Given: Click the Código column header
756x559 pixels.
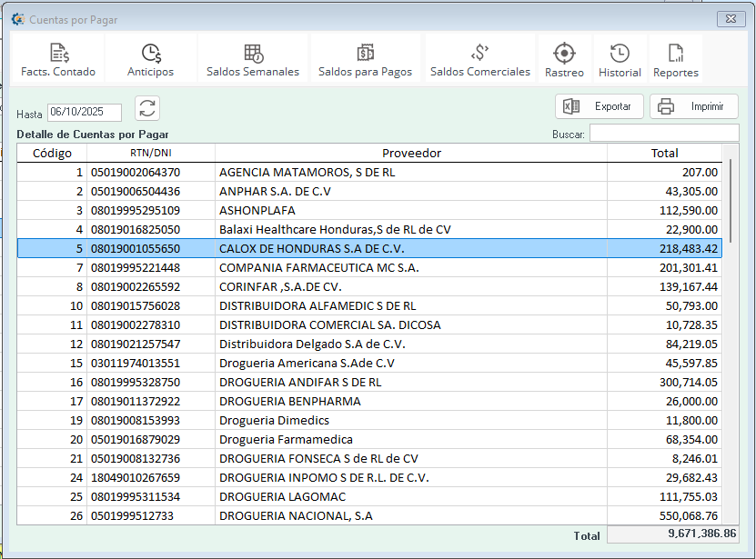Looking at the screenshot, I should 52,153.
